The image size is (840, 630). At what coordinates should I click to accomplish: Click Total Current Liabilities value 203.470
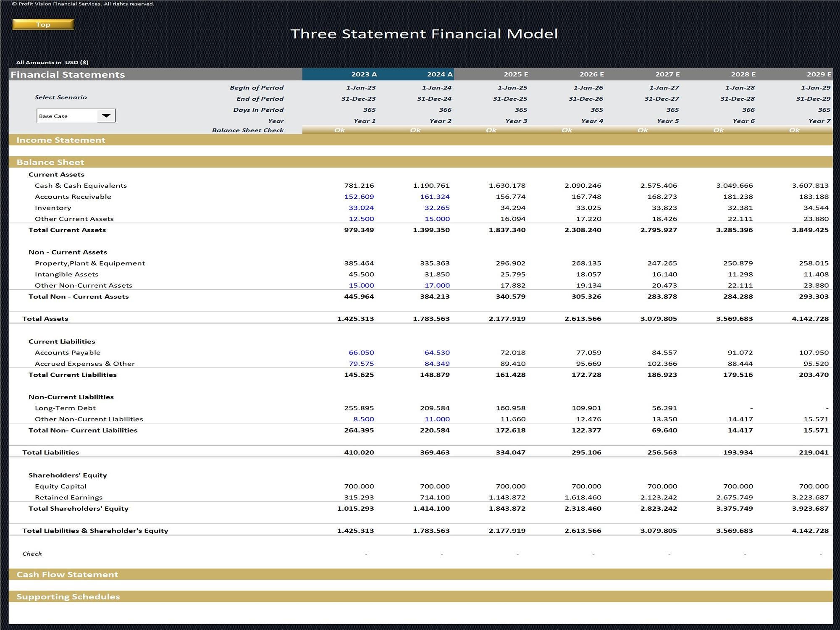814,375
